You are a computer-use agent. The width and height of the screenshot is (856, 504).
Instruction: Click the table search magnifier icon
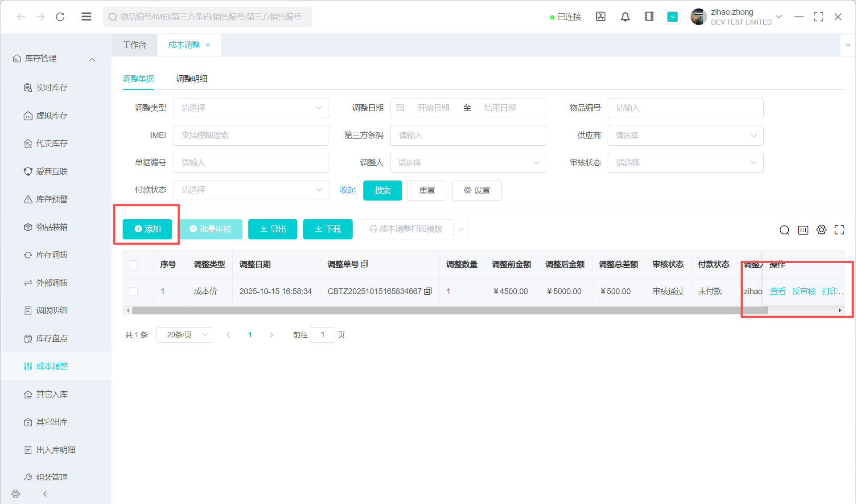[784, 230]
